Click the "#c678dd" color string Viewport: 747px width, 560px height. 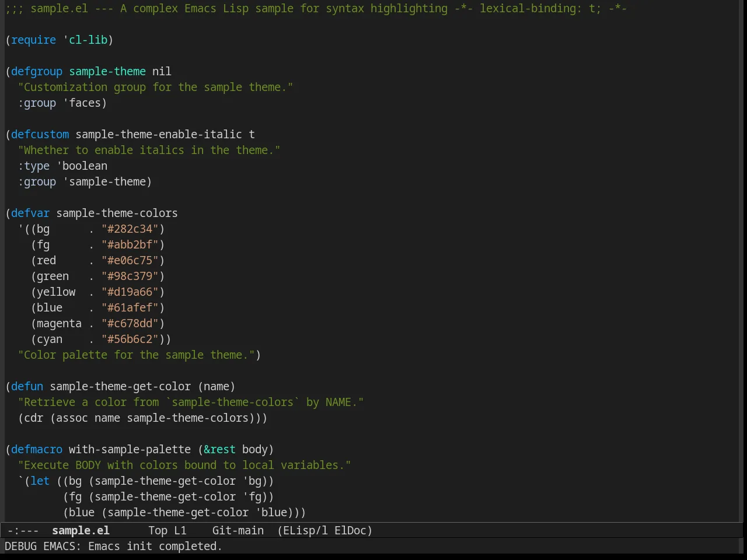130,323
